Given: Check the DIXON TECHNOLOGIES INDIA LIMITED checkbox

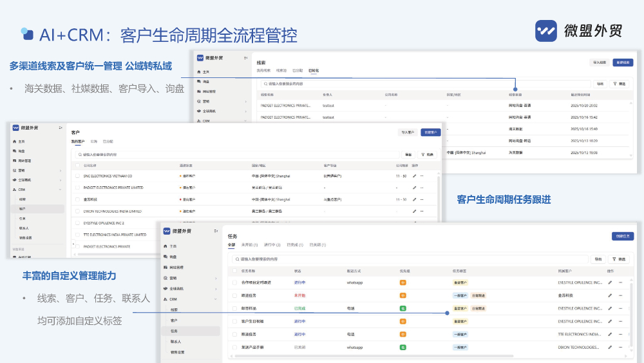Looking at the screenshot, I should [x=77, y=211].
